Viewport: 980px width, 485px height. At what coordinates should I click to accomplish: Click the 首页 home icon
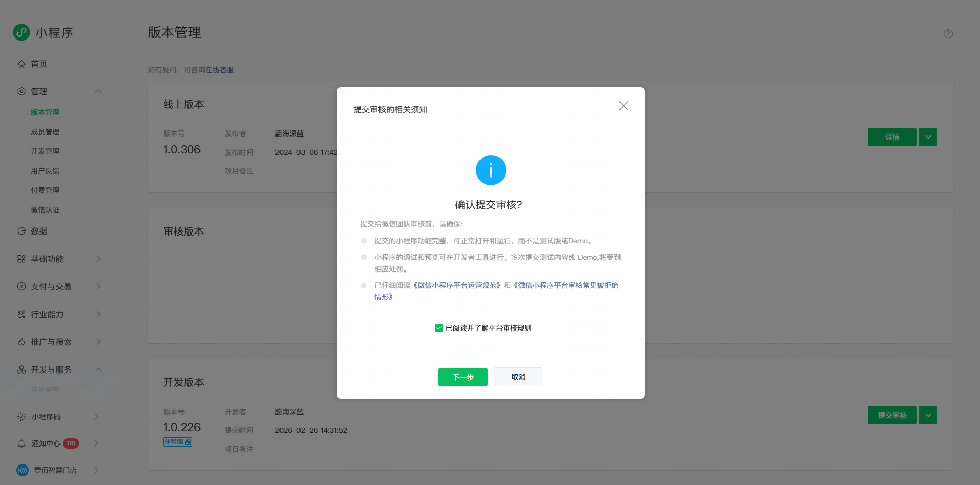pos(22,64)
